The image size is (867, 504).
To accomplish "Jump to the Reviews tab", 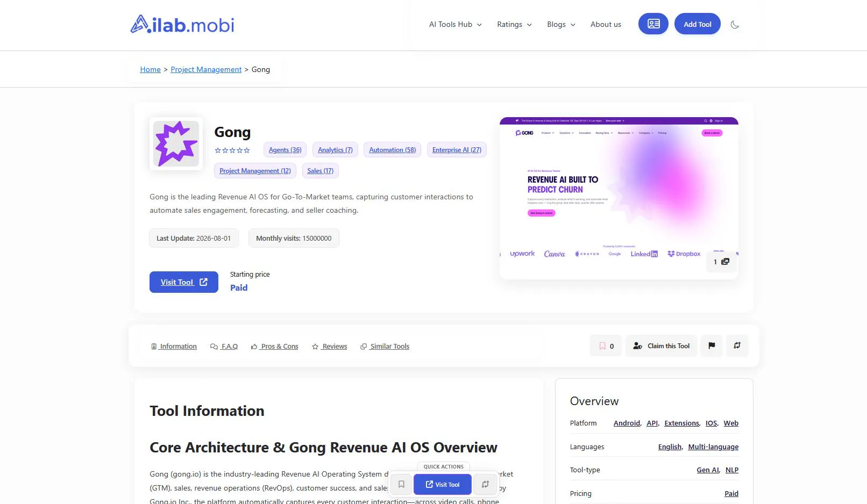I will (329, 346).
